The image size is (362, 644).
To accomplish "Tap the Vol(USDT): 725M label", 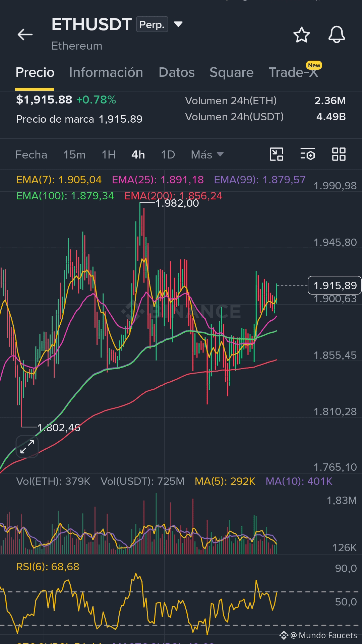I will [x=142, y=481].
